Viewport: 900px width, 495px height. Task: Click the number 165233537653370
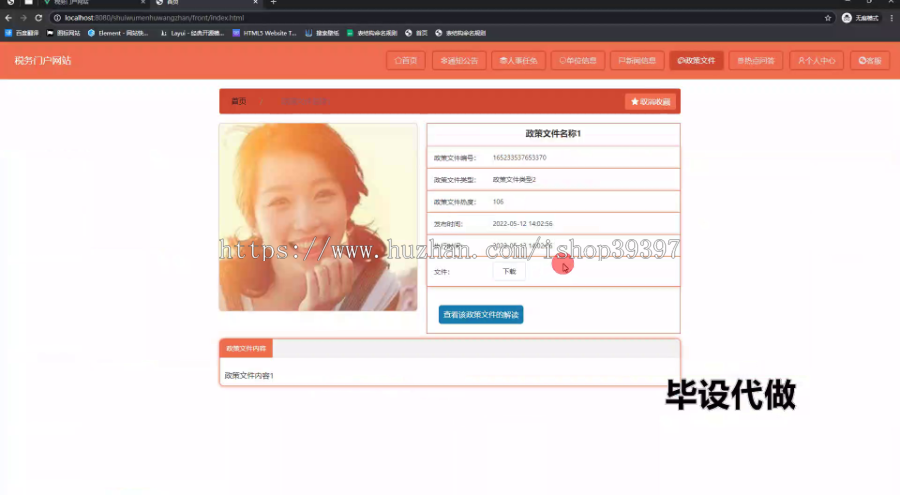pos(519,157)
